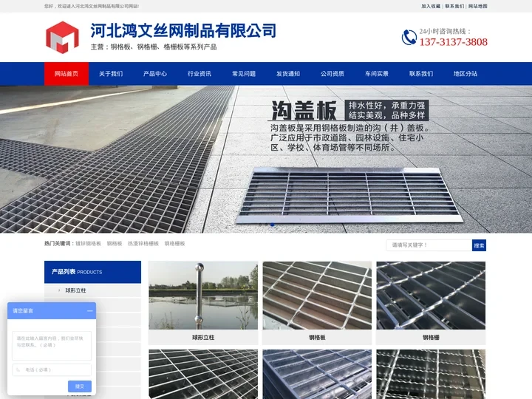Click 加入收藏 link at top
The height and width of the screenshot is (399, 532).
point(431,6)
